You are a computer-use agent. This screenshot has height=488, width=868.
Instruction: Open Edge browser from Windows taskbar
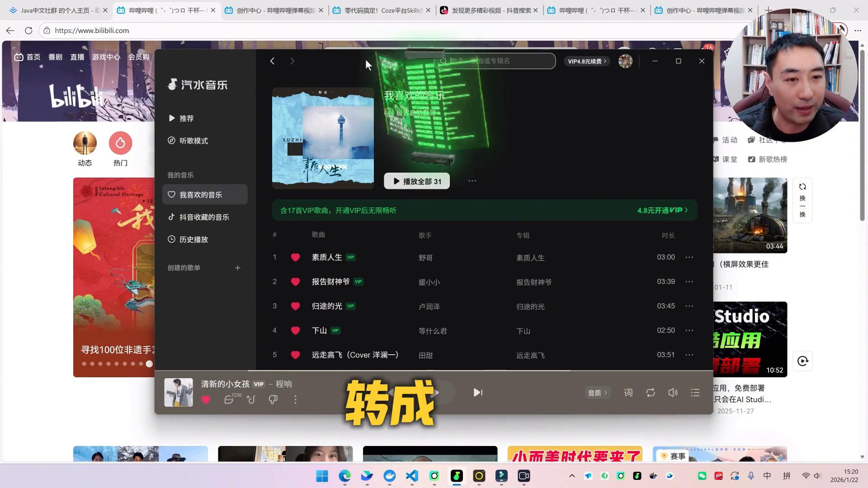(344, 476)
